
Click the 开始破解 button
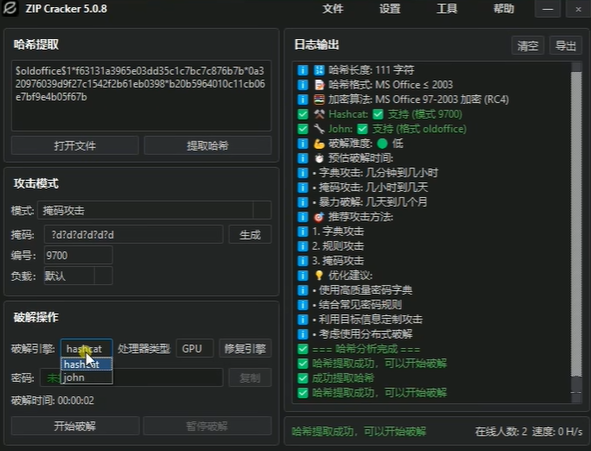pos(75,426)
